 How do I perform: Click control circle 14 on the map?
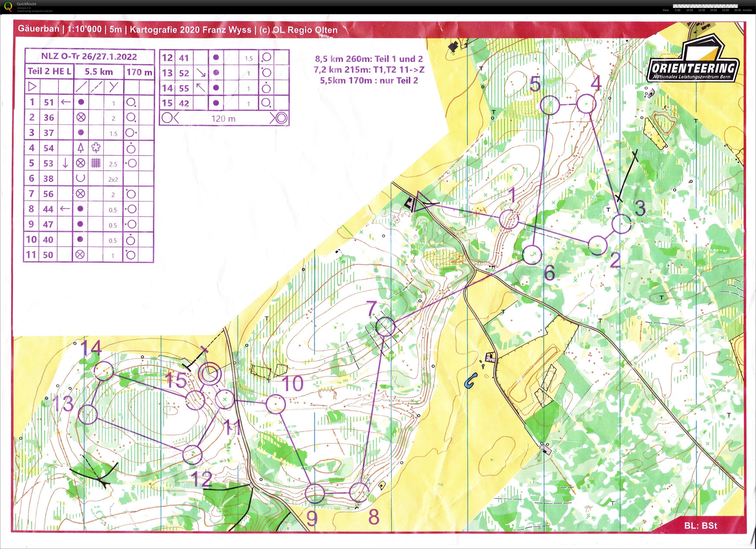104,371
